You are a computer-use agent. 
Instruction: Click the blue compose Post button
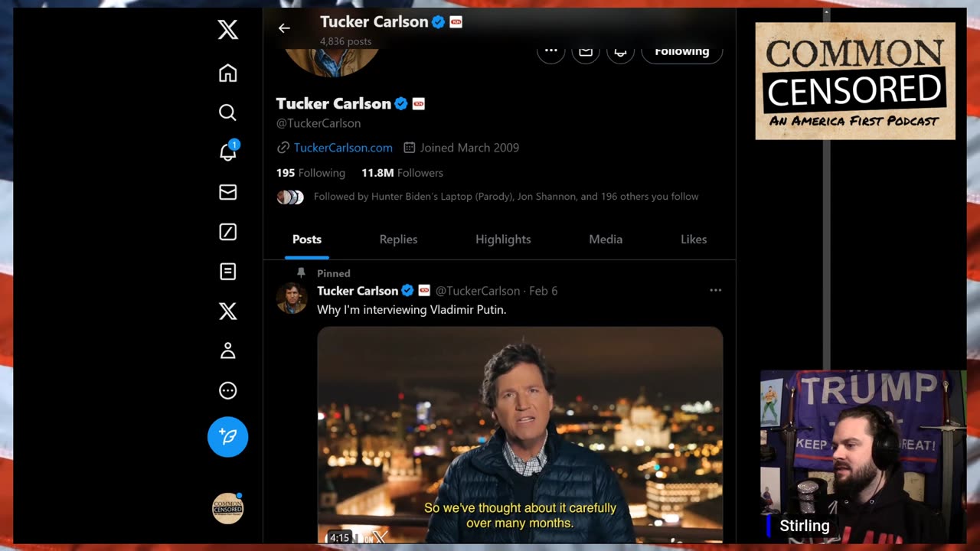227,437
